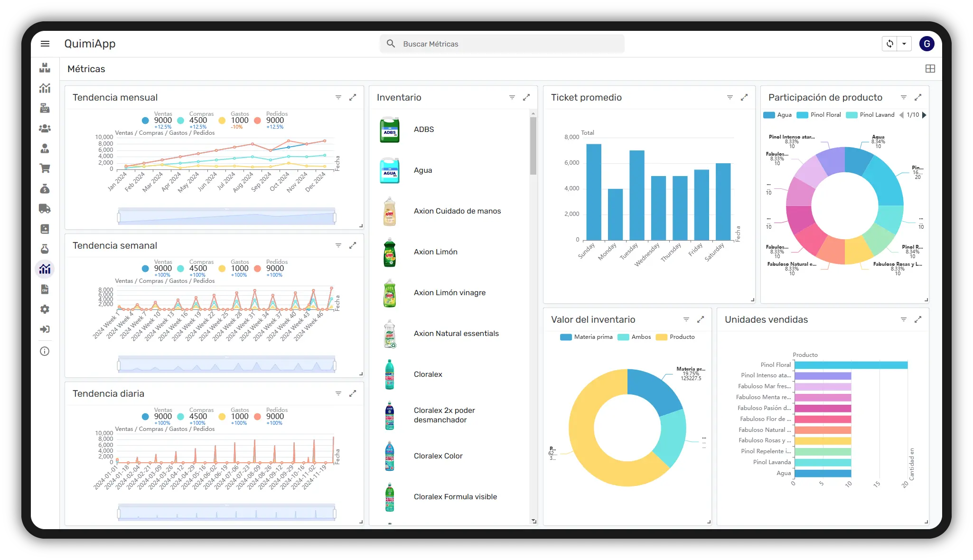Click the Tendencia diaria range slider

pos(227,513)
